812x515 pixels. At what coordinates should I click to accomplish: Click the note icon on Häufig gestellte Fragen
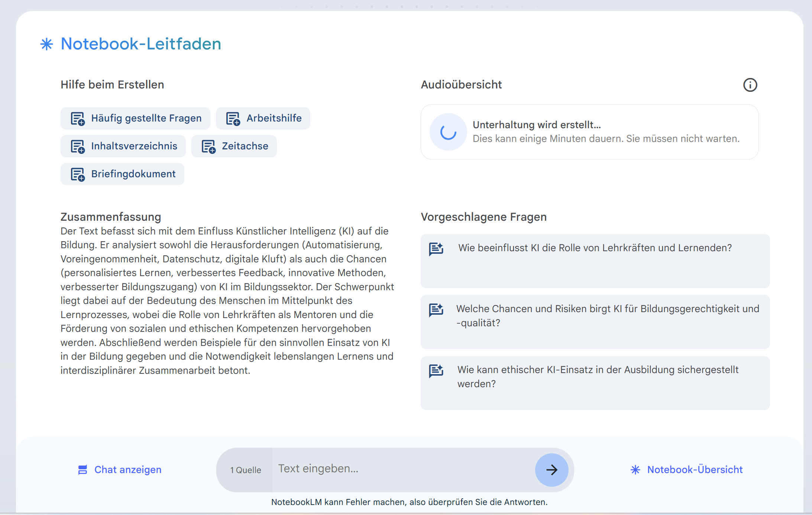(x=78, y=119)
